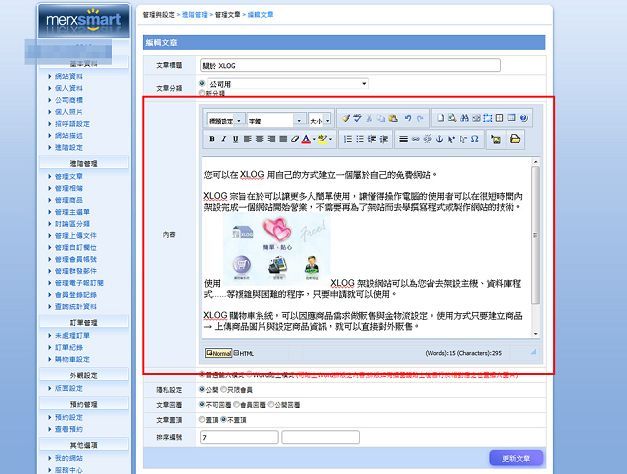Switch editor to HTML view tab
The width and height of the screenshot is (627, 474).
click(244, 353)
